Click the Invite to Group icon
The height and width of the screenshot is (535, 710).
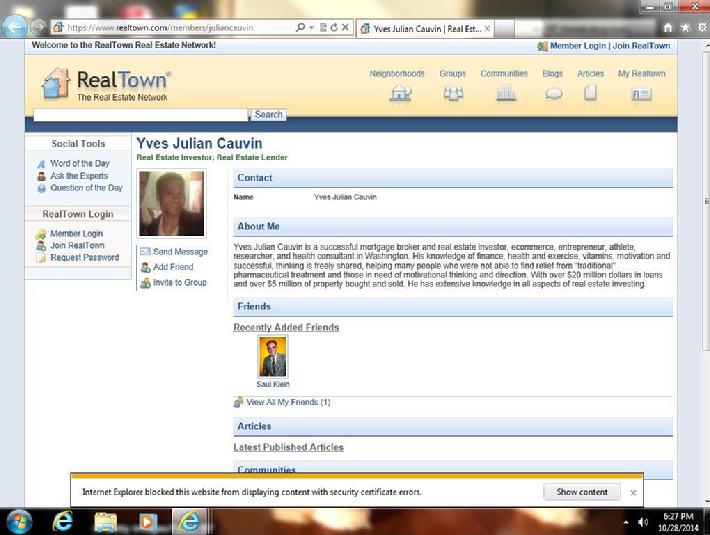(x=145, y=283)
